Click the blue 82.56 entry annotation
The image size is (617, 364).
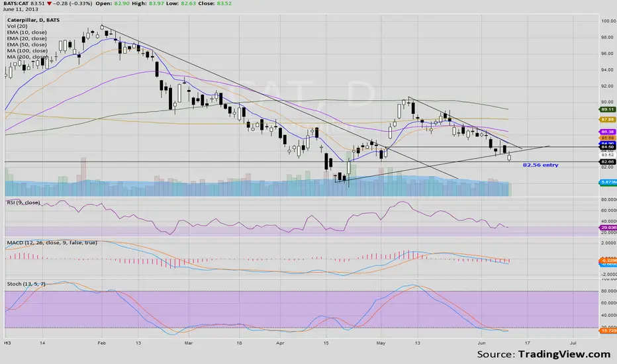540,165
